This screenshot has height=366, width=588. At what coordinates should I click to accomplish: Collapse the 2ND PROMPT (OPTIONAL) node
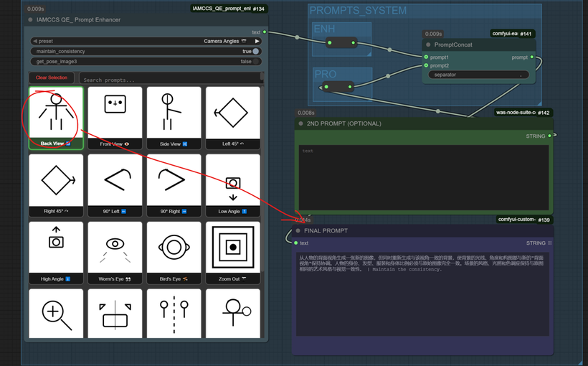(300, 123)
